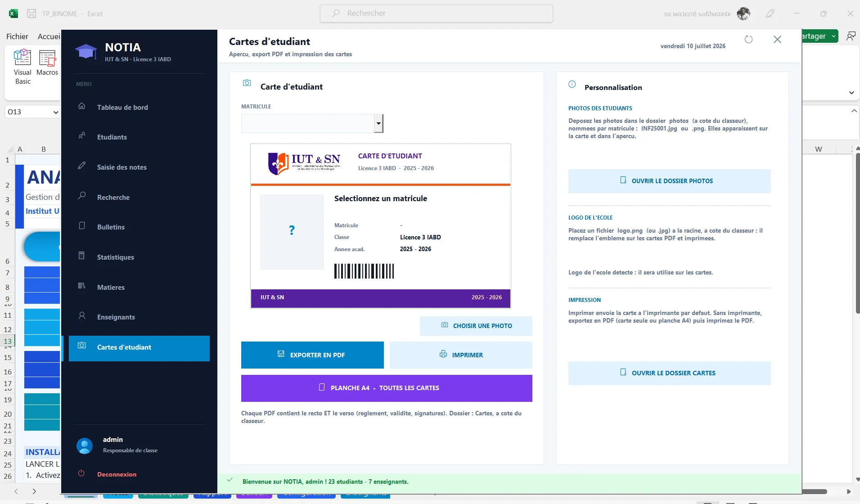This screenshot has width=860, height=504.
Task: Click the camera icon of Cartes d'etudiant menu
Action: [x=81, y=346]
